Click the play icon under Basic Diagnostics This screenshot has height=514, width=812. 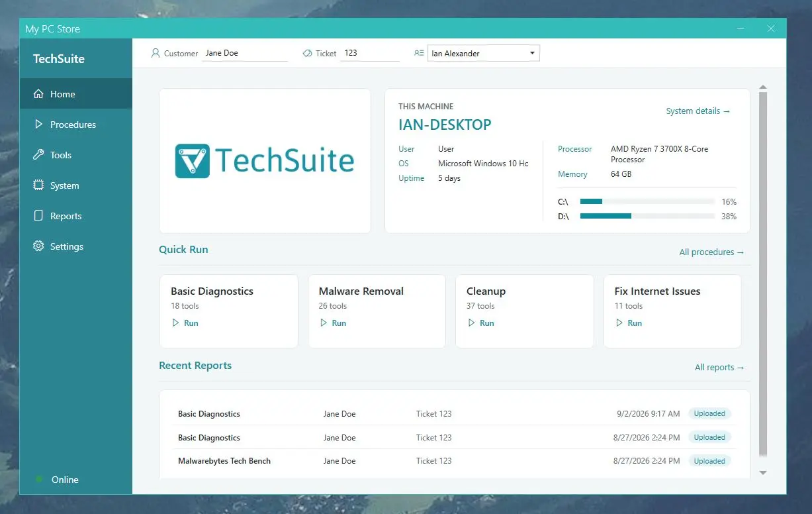[175, 323]
